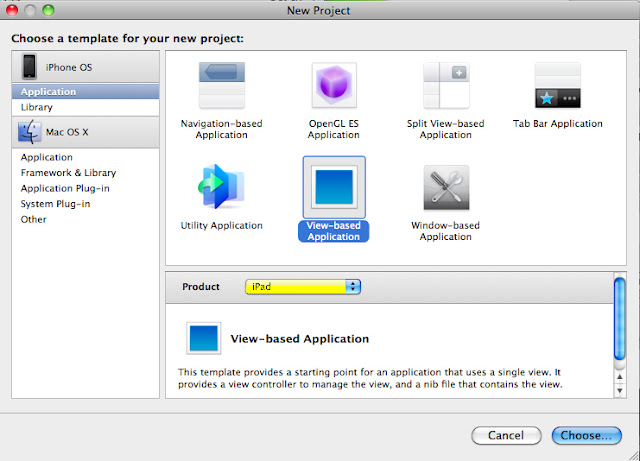
Task: Click the Utility Application label
Action: [222, 225]
